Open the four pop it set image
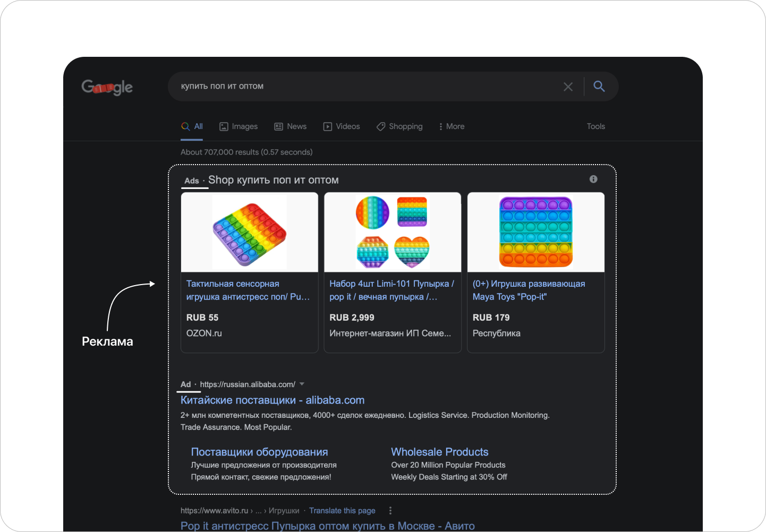This screenshot has height=532, width=766. [x=393, y=233]
